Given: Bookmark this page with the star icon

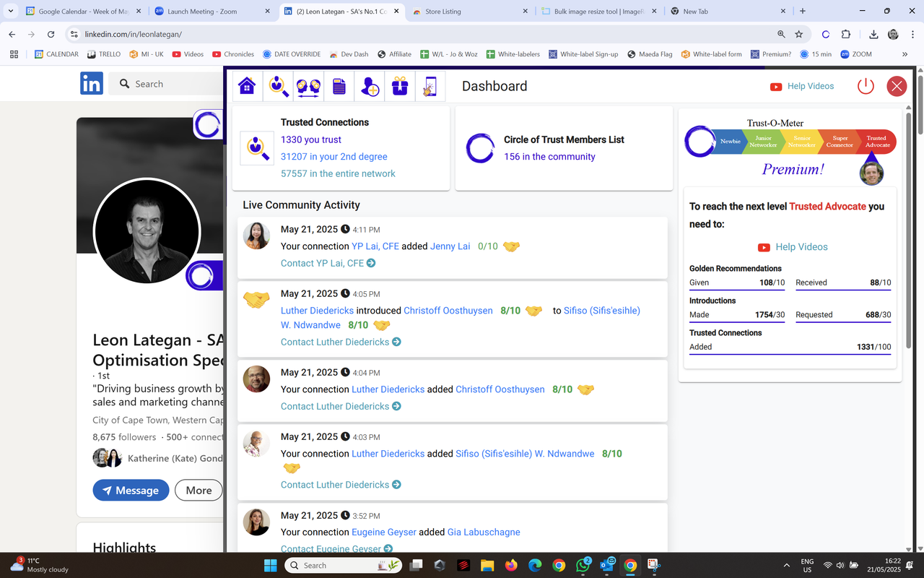Looking at the screenshot, I should [x=798, y=34].
